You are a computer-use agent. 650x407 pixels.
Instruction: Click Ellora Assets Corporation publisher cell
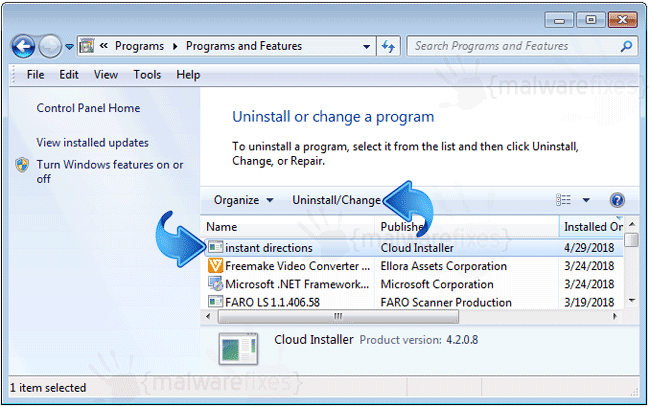(444, 266)
